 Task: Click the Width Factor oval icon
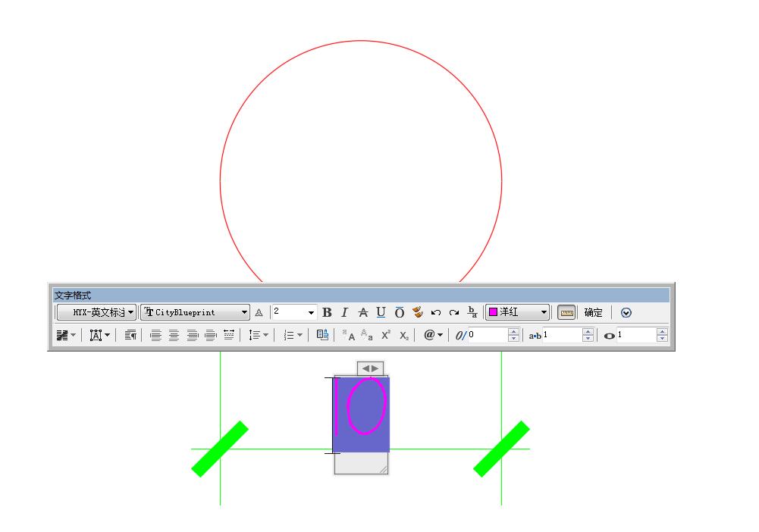[x=610, y=336]
